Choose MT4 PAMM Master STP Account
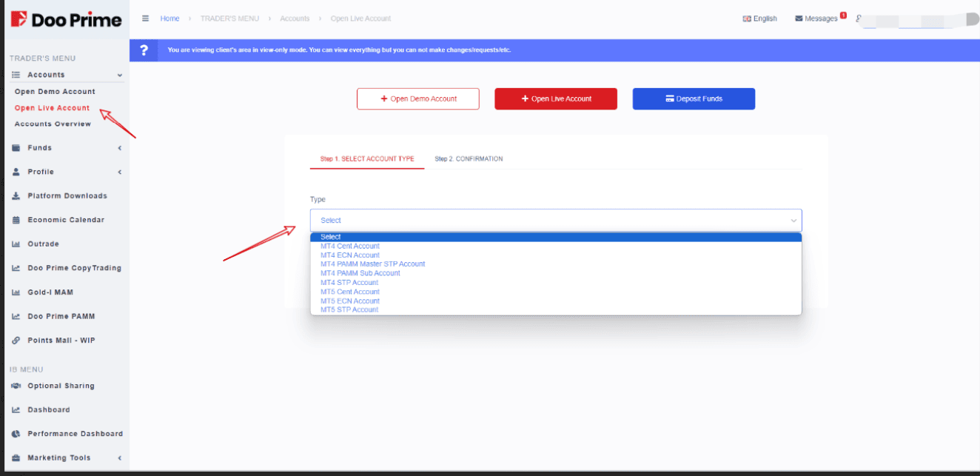The width and height of the screenshot is (980, 476). point(556,264)
